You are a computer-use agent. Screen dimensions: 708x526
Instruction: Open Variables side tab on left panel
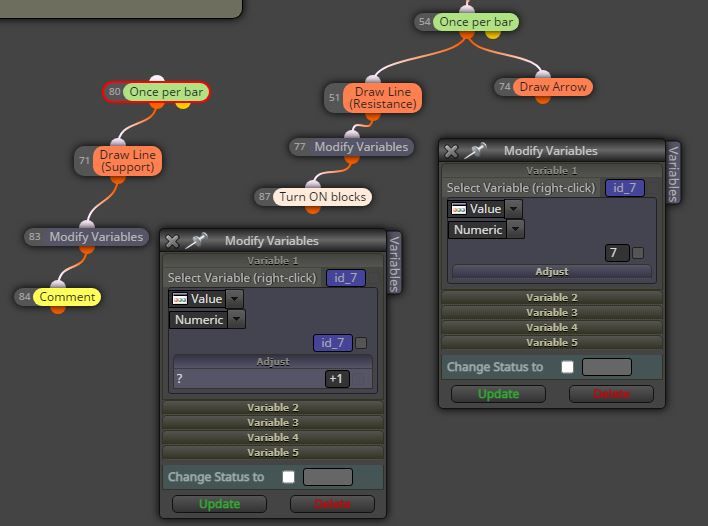394,263
